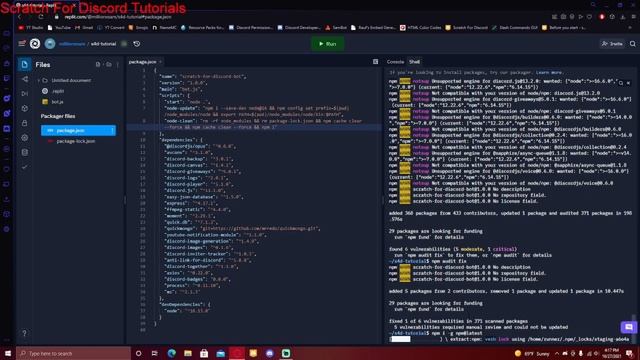Open the Gmail bookmark
This screenshot has width=640, height=360.
(84, 28)
